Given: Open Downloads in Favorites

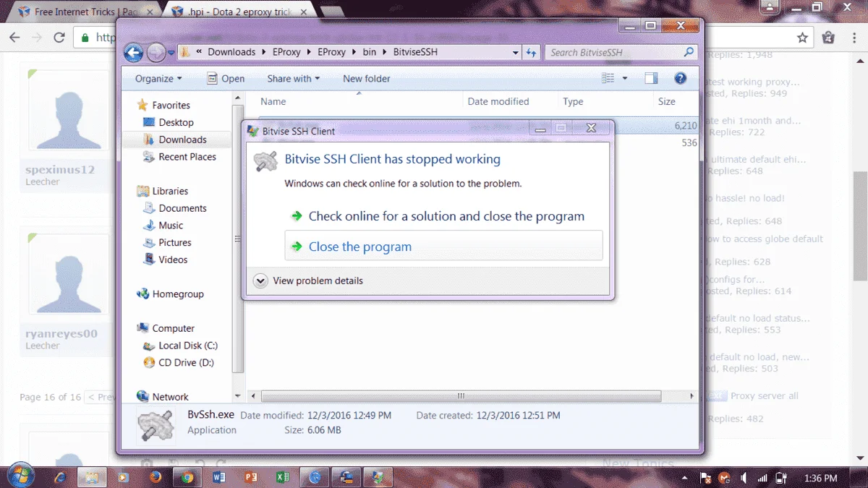Looking at the screenshot, I should click(x=182, y=140).
